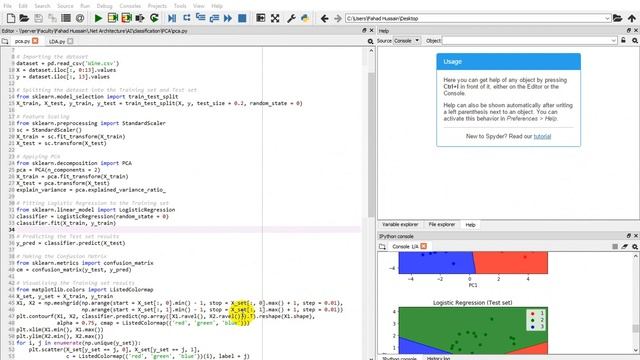Open the Tools menu
640x360 pixels.
[180, 6]
